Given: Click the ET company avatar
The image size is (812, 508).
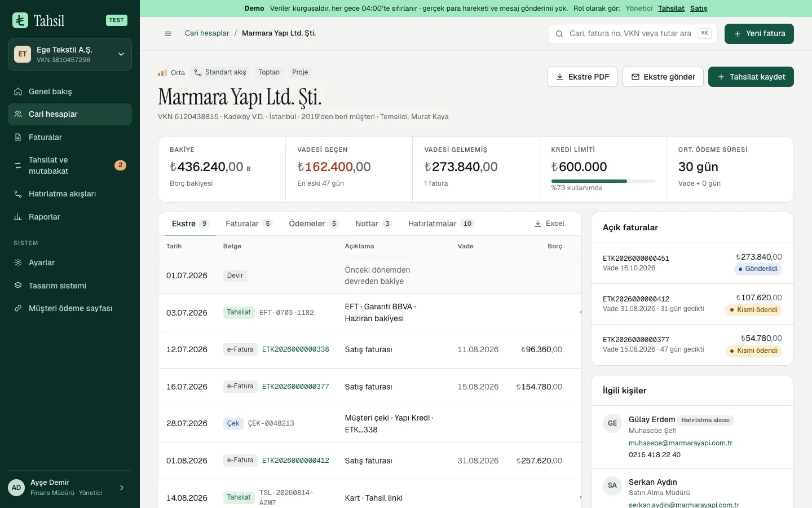Looking at the screenshot, I should pos(23,54).
